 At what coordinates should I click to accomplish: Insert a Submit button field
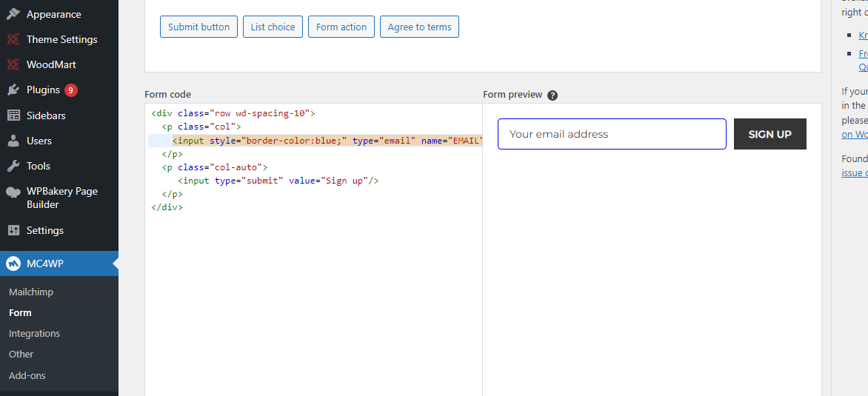coord(198,27)
